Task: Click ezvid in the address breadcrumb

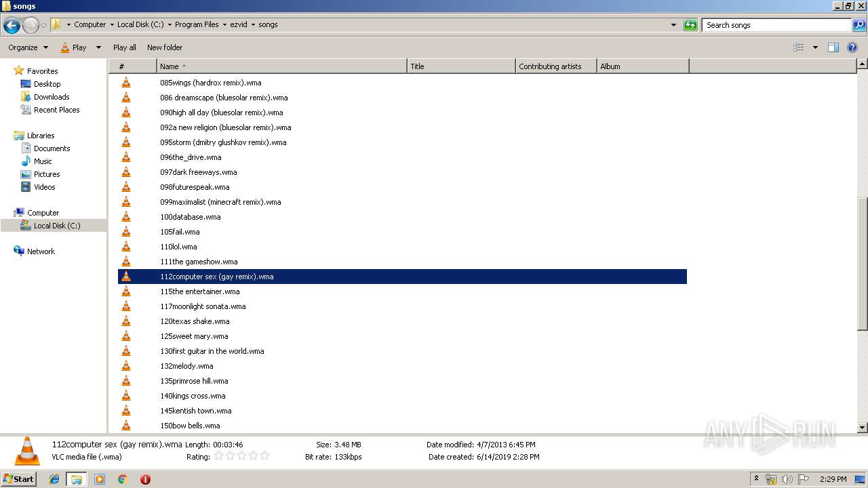Action: click(239, 24)
